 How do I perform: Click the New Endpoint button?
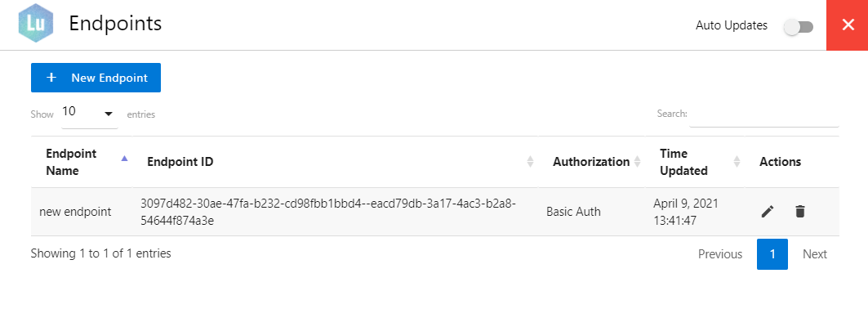(96, 78)
